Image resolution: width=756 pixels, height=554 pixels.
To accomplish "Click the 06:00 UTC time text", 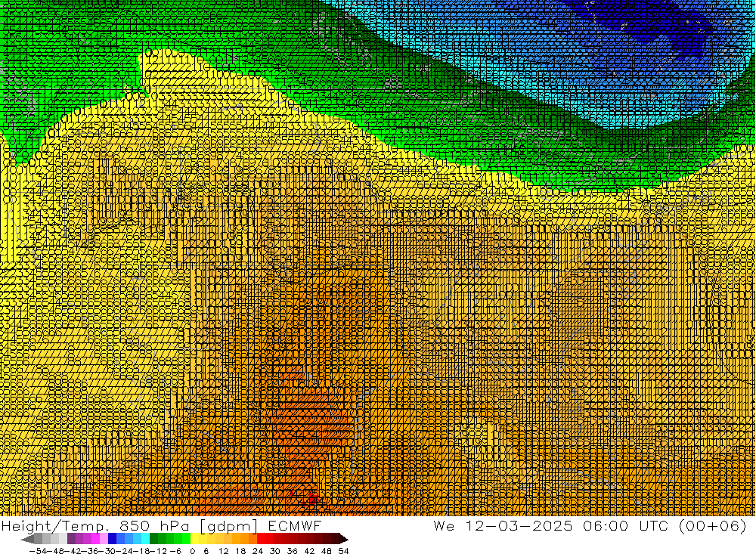I will [x=626, y=525].
